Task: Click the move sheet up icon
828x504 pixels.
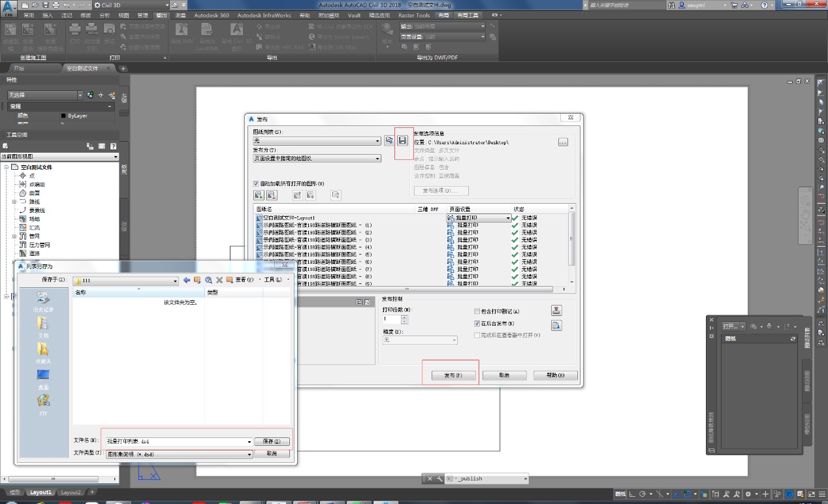Action: coord(297,195)
